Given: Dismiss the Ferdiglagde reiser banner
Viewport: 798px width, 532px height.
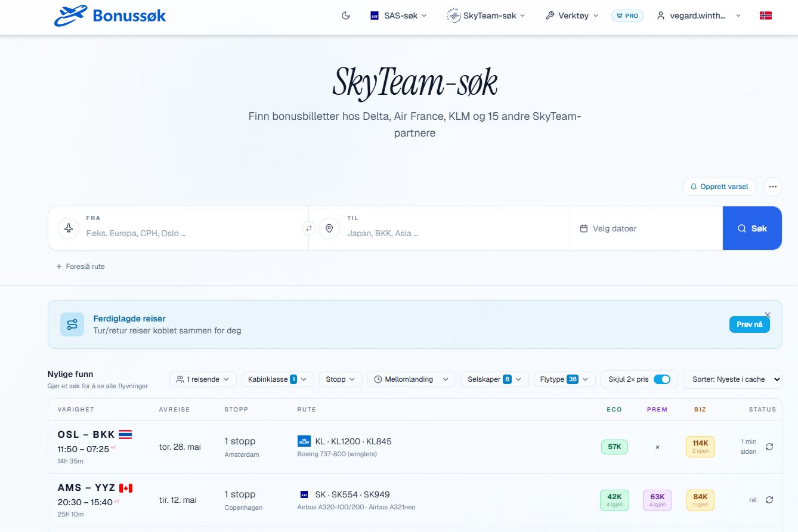Looking at the screenshot, I should click(x=768, y=315).
